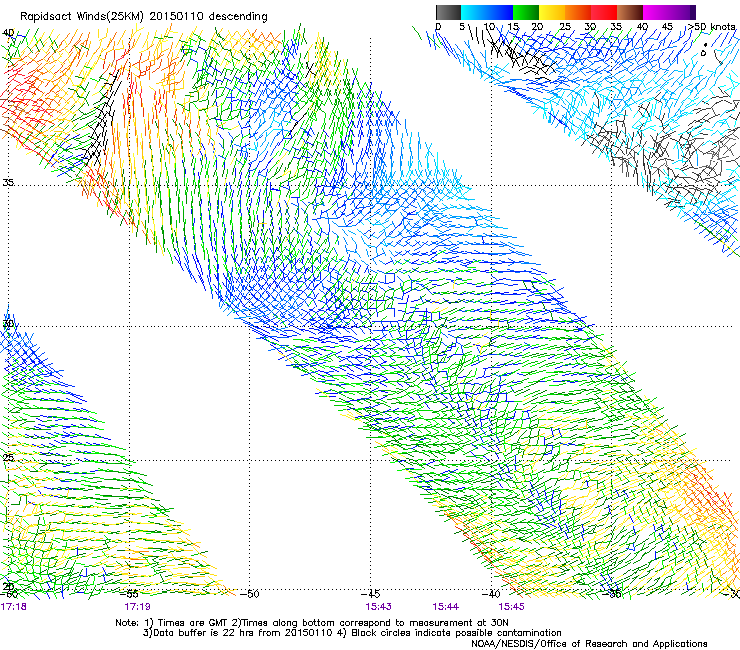Screen dimensions: 740x650
Task: Click the longitude -50 axis label
Action: [250, 594]
